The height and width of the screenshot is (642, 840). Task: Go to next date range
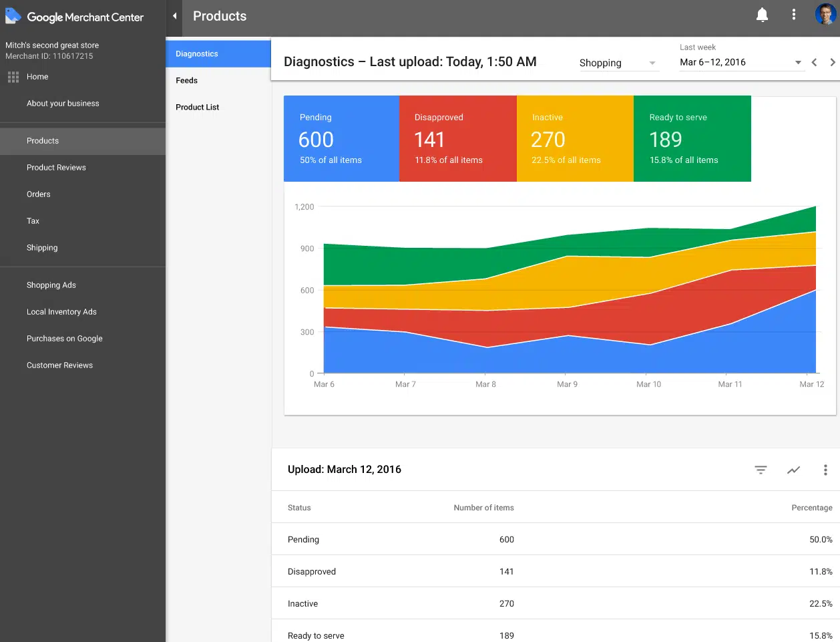(832, 62)
